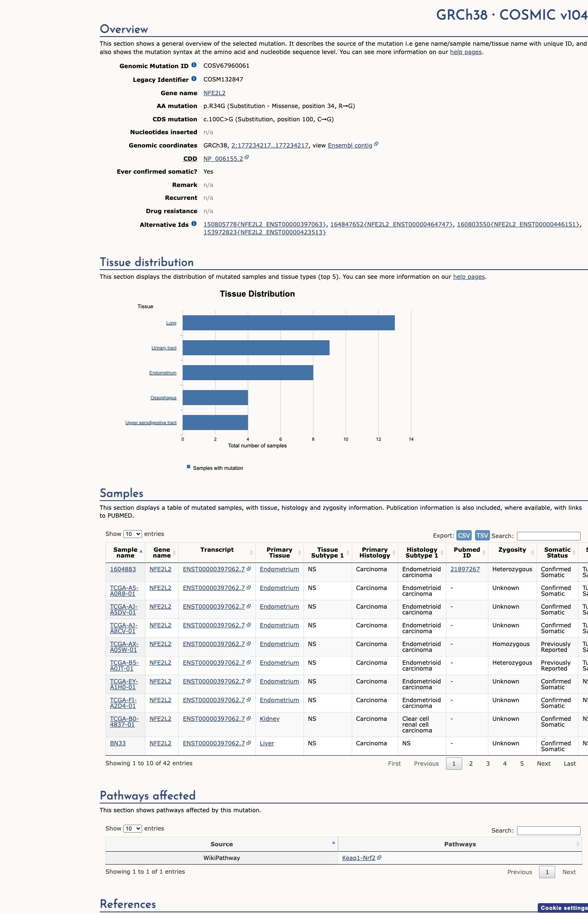The height and width of the screenshot is (914, 588).
Task: Click the Lung bar in the chart
Action: click(x=289, y=323)
